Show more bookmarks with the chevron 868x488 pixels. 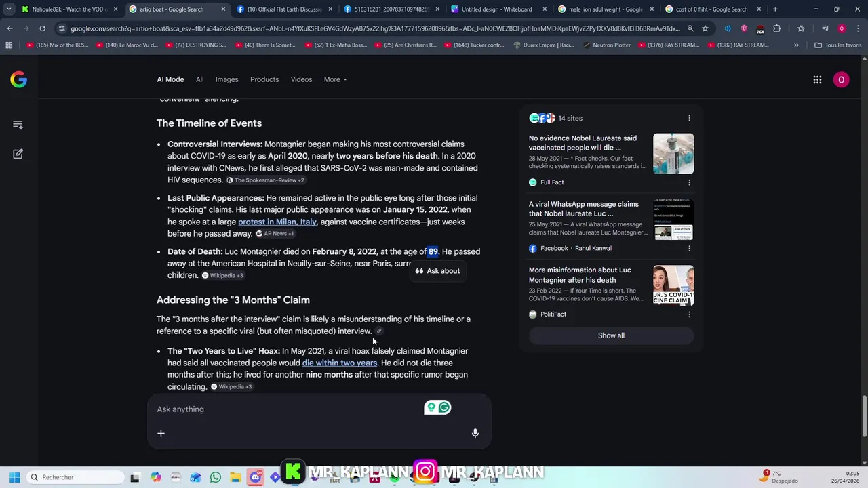point(796,45)
